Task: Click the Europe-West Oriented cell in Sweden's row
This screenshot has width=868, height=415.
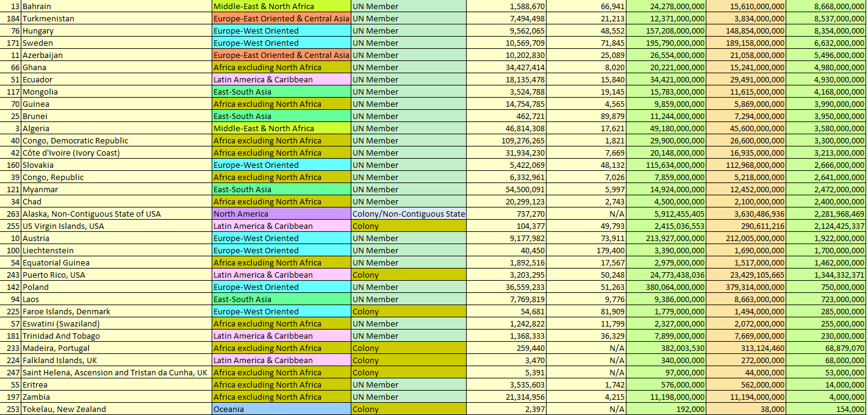Action: click(281, 43)
